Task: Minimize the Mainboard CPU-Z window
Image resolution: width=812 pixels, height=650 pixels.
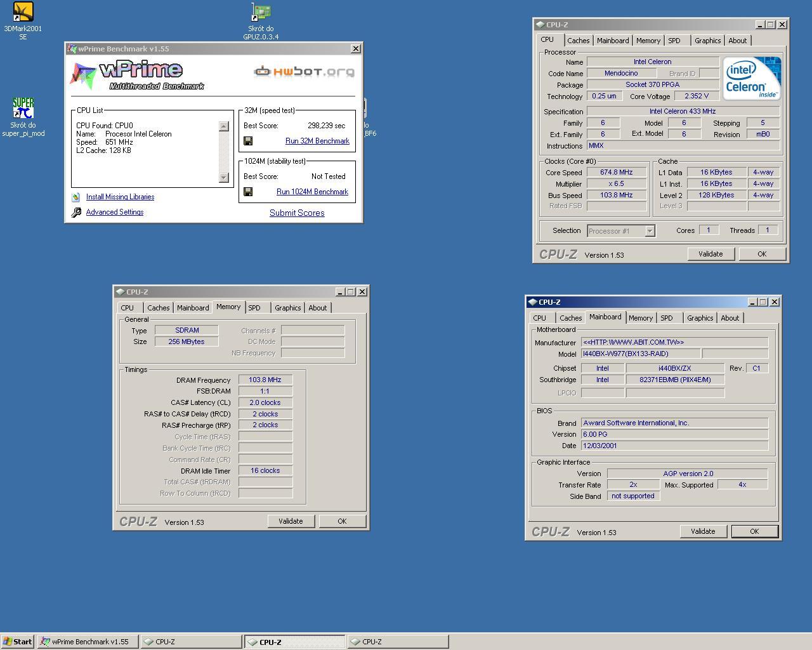Action: pos(753,302)
